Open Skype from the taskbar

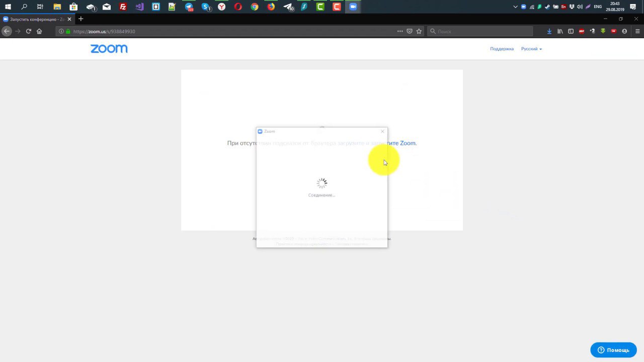[x=206, y=7]
